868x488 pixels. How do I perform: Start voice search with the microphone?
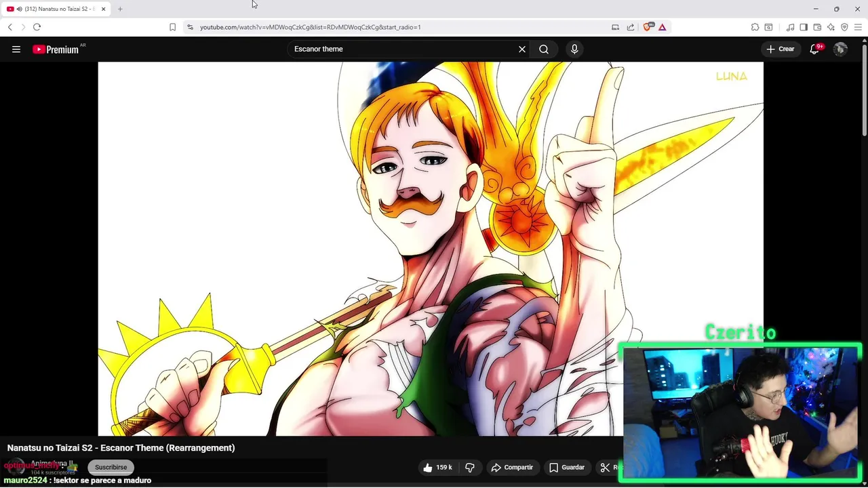pos(574,49)
